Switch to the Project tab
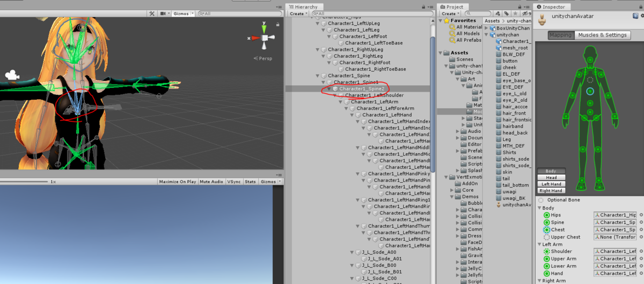The image size is (644, 284). pos(452,7)
